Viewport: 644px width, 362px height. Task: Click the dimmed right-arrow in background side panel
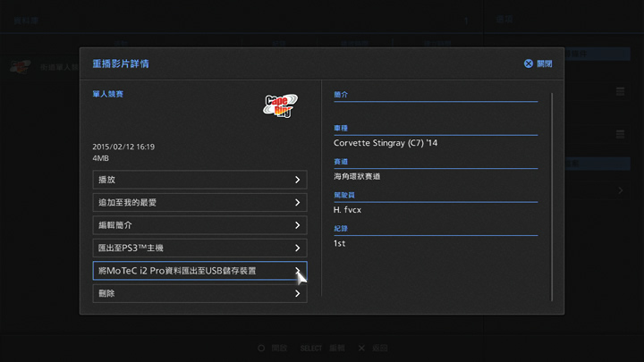click(620, 190)
